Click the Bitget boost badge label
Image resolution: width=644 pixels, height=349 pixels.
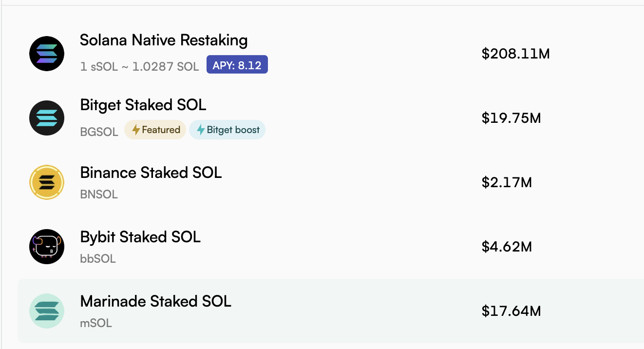pyautogui.click(x=233, y=130)
